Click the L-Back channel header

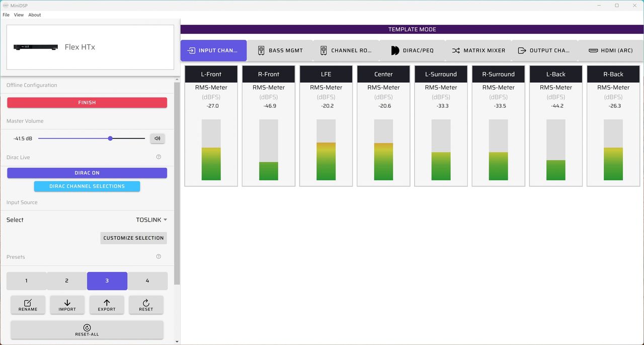[556, 74]
